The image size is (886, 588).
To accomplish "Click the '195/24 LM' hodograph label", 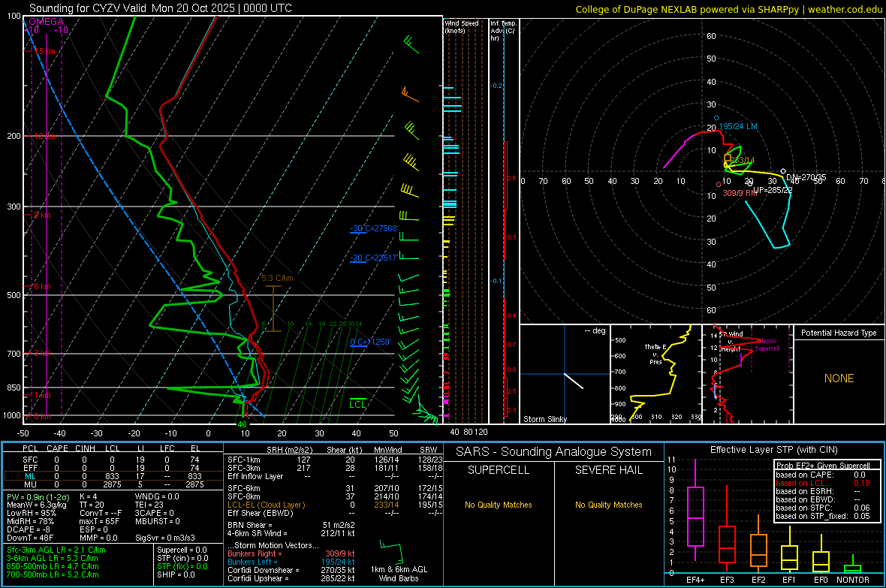I will pyautogui.click(x=738, y=126).
